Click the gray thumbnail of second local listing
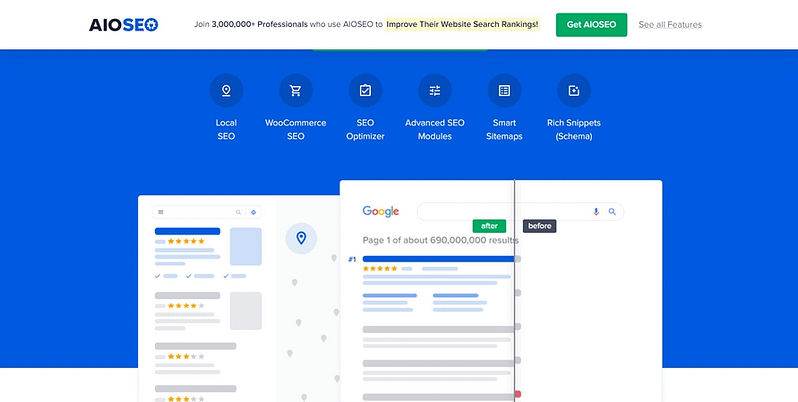The image size is (798, 402). click(x=246, y=310)
